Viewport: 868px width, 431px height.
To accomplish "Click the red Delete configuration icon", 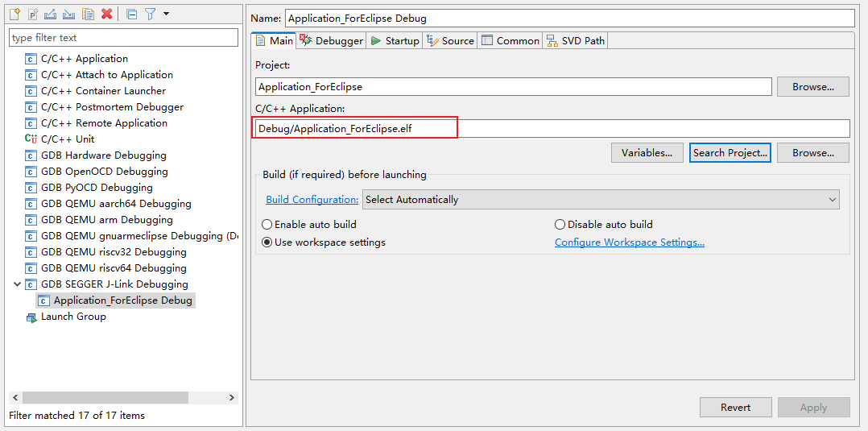I will point(106,14).
